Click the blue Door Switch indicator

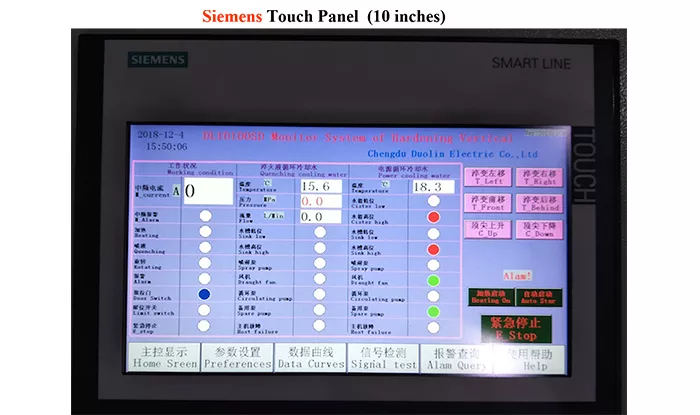[204, 294]
